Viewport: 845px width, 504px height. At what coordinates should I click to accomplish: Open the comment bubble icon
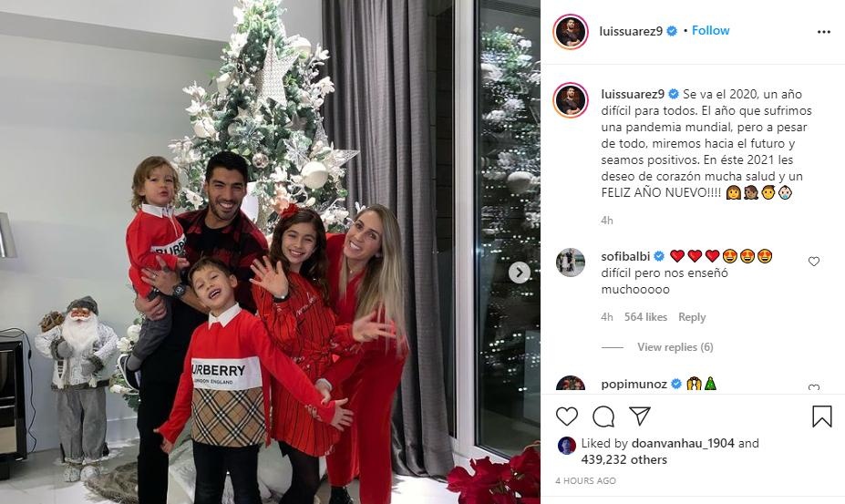coord(603,417)
